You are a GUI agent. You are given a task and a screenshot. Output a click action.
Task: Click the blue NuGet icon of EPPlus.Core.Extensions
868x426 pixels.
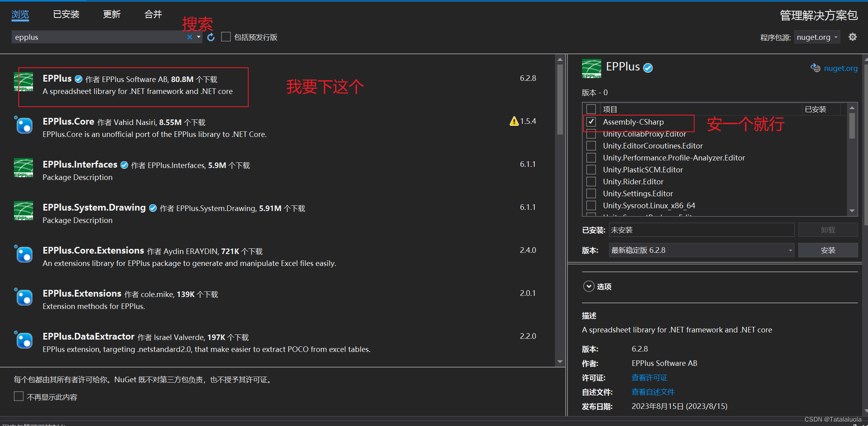(x=24, y=254)
